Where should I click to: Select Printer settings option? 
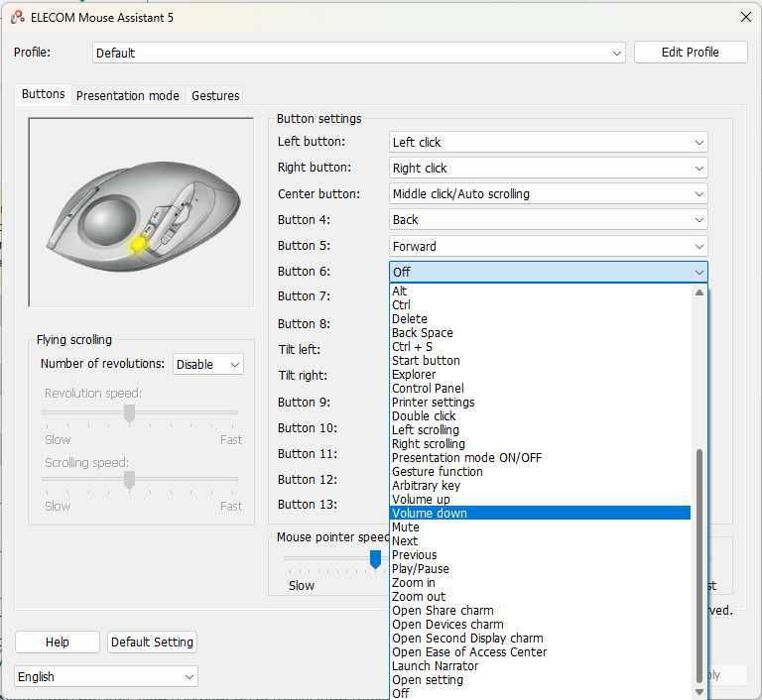[x=541, y=403]
